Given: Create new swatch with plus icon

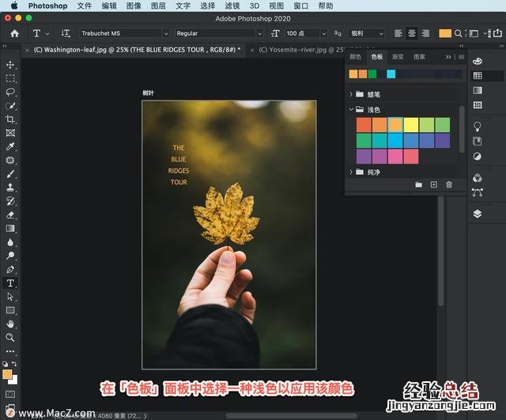Looking at the screenshot, I should coord(433,184).
